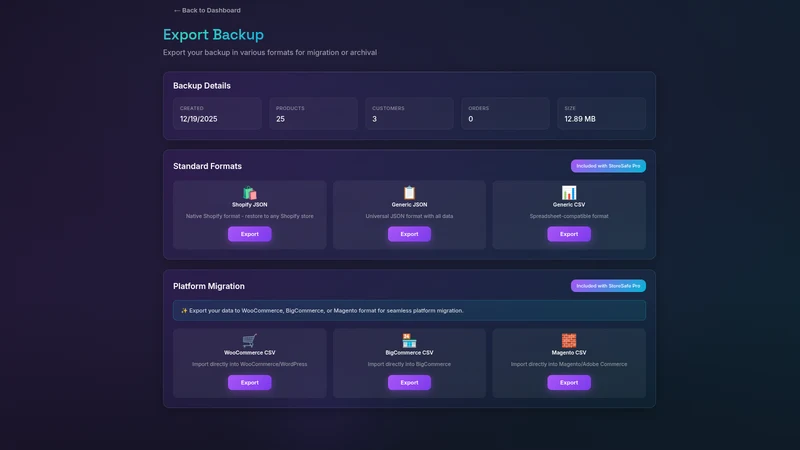Click the Export Backup page heading

[213, 35]
